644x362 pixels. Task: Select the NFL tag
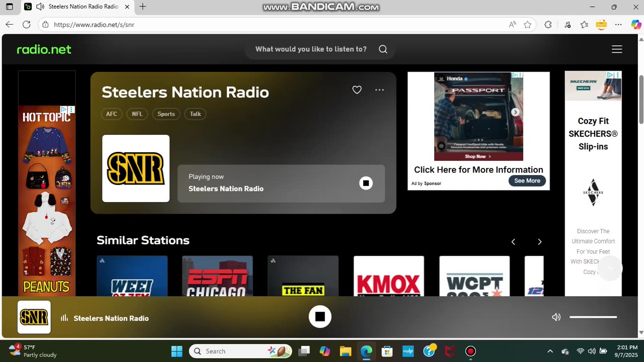coord(137,114)
